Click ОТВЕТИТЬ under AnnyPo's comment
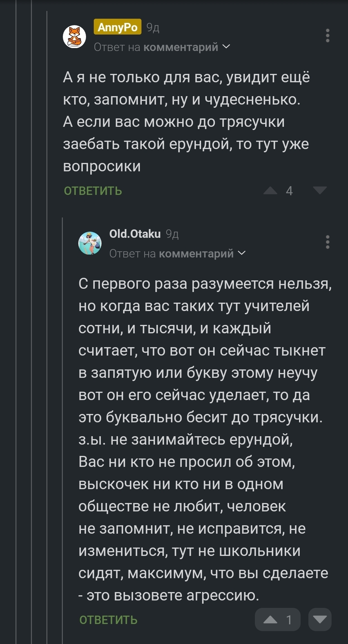Screen dimensions: 348x644 pos(93,191)
